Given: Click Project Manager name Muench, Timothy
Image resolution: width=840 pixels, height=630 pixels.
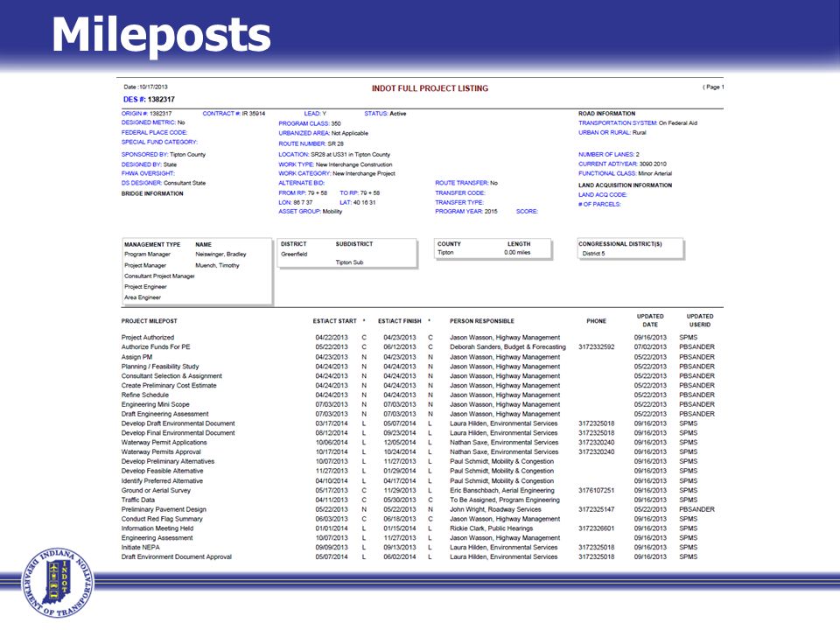Looking at the screenshot, I should tap(218, 265).
